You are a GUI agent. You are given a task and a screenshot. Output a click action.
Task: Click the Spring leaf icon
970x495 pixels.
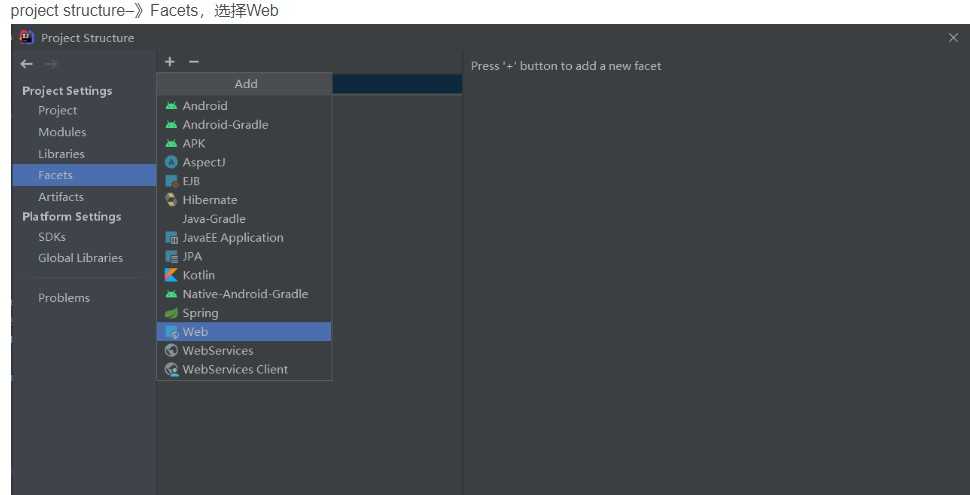(x=171, y=313)
